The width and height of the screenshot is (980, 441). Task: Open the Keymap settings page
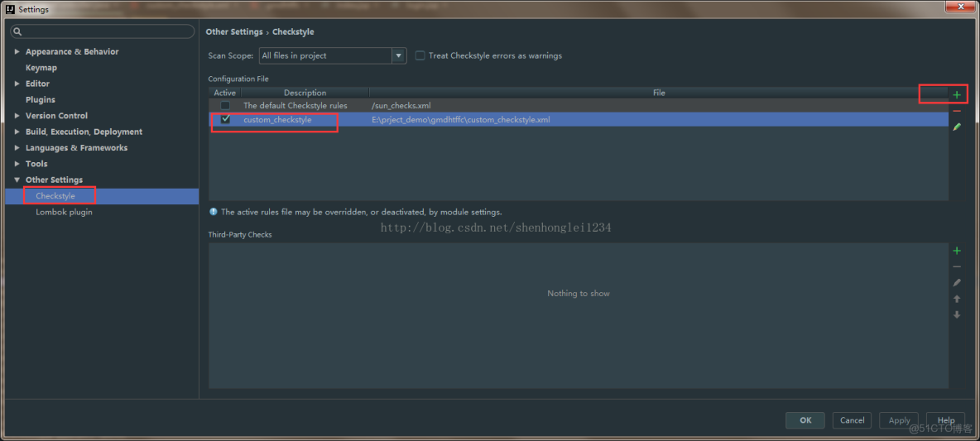(x=41, y=68)
